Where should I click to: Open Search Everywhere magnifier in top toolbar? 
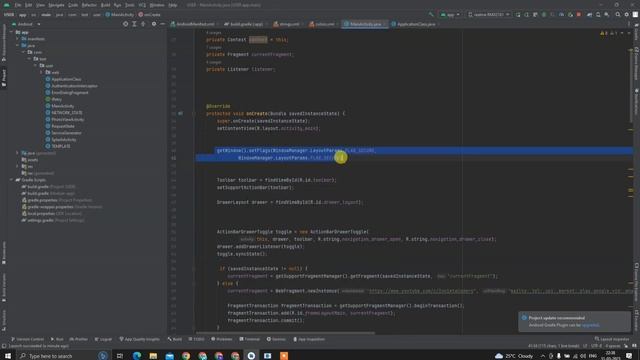tap(618, 14)
